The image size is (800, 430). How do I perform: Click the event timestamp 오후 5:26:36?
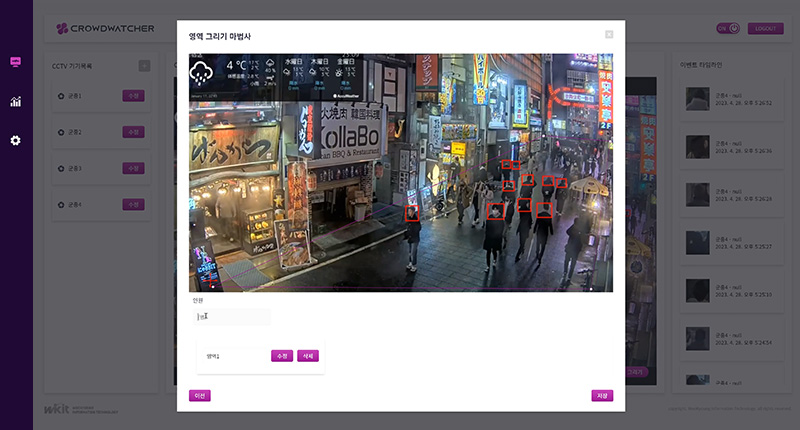[x=743, y=151]
